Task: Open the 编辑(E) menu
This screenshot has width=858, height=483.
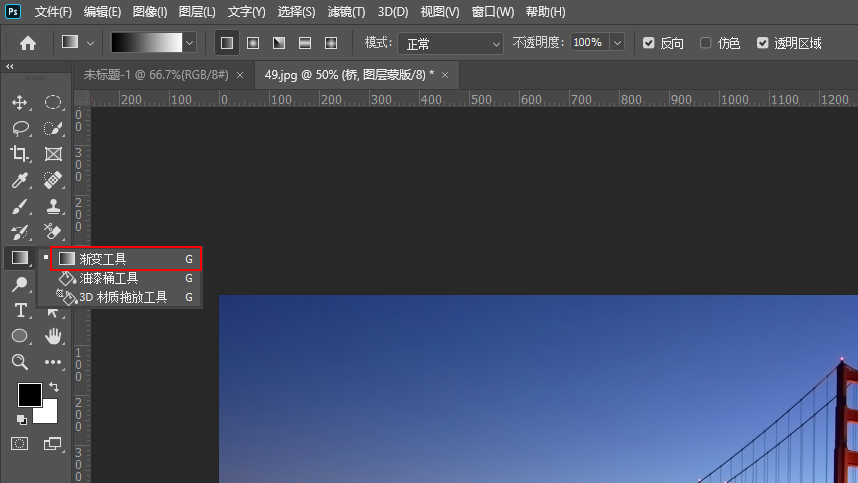Action: 102,11
